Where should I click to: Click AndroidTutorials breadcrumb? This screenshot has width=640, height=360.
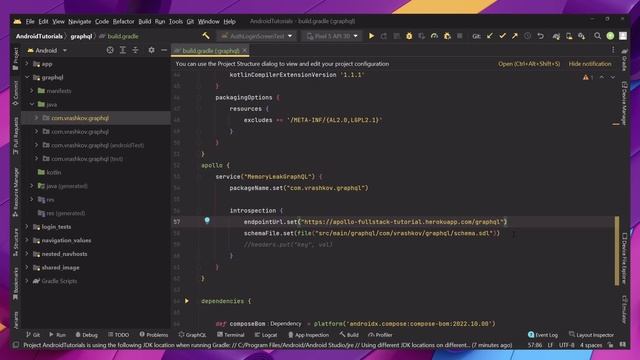click(39, 36)
